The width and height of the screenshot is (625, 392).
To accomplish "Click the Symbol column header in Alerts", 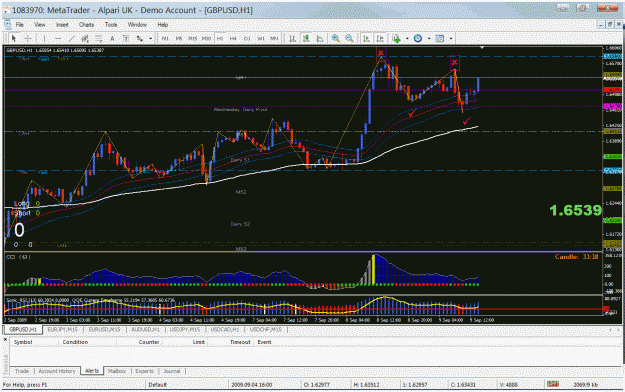I will coord(23,342).
